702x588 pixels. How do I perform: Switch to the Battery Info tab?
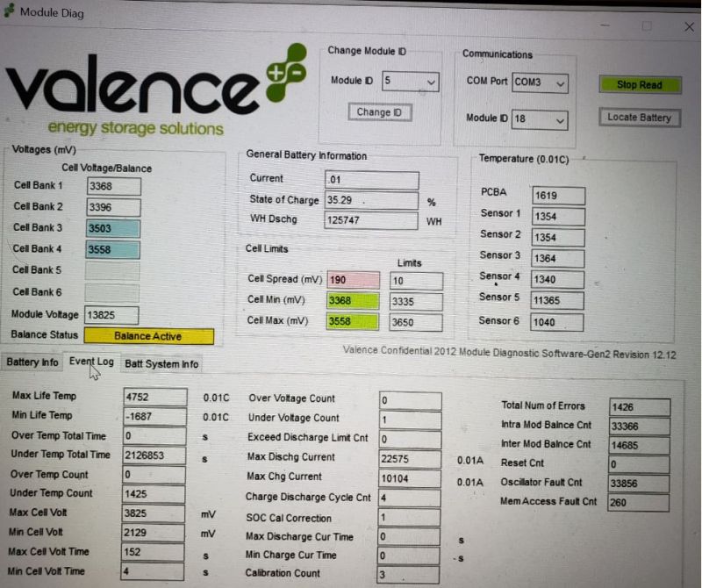(32, 362)
